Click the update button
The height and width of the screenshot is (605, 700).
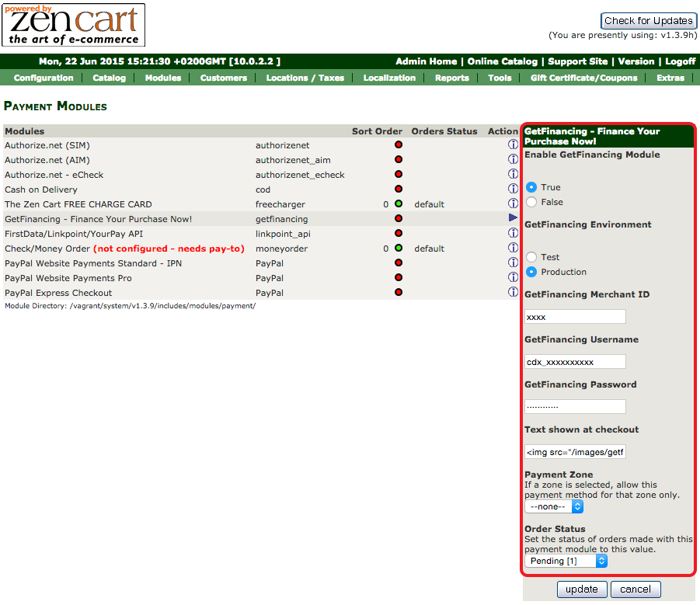click(x=582, y=589)
